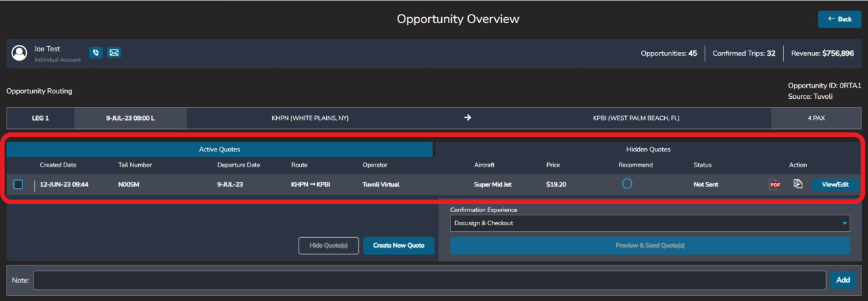
Task: Switch to the Hidden Quotes tab
Action: pyautogui.click(x=648, y=150)
